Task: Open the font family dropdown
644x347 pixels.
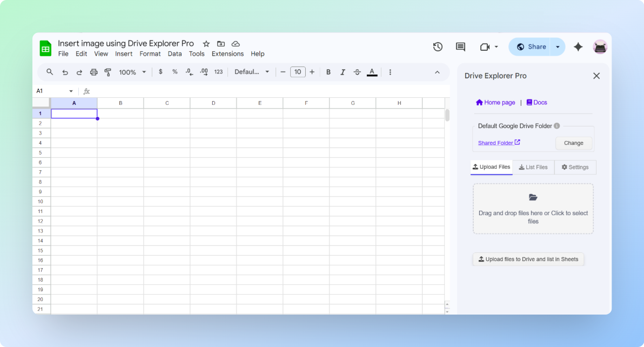Action: 252,72
